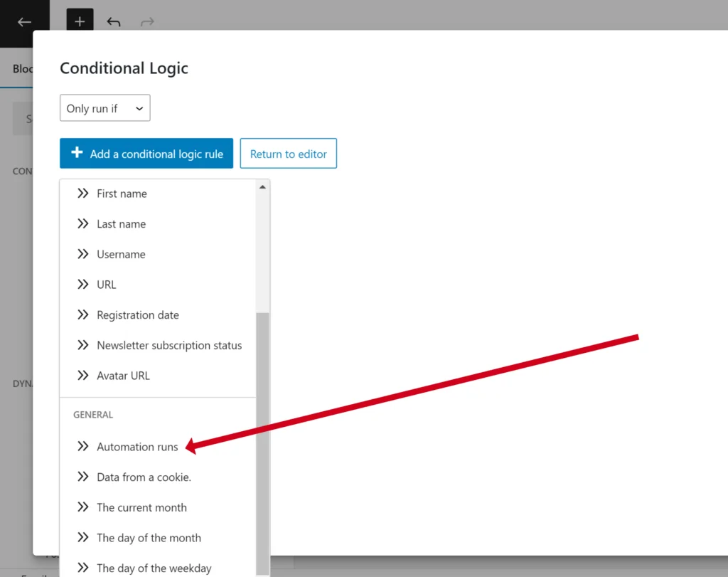Click the chevron icon beside The day of the month
This screenshot has width=728, height=577.
(x=83, y=537)
